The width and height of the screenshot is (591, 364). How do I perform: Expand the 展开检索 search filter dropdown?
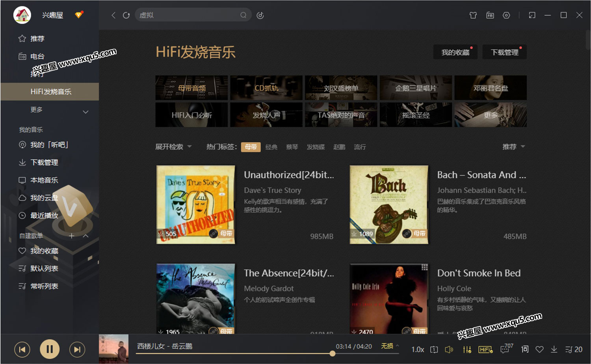click(x=173, y=147)
